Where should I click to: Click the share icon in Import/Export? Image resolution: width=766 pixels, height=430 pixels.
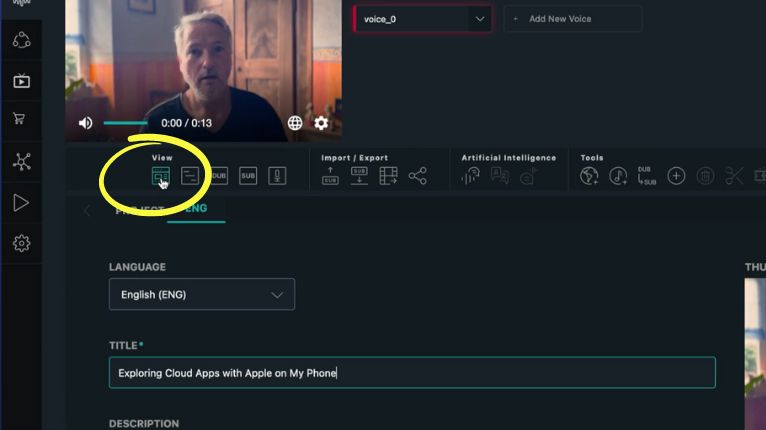point(417,176)
